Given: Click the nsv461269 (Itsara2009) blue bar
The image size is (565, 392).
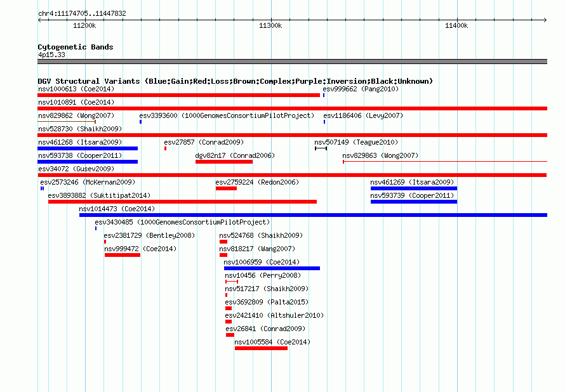Looking at the screenshot, I should pyautogui.click(x=414, y=188).
